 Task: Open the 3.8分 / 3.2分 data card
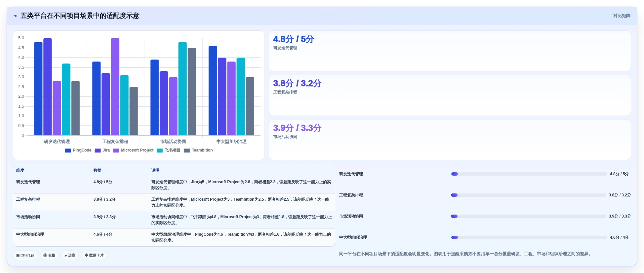point(450,95)
